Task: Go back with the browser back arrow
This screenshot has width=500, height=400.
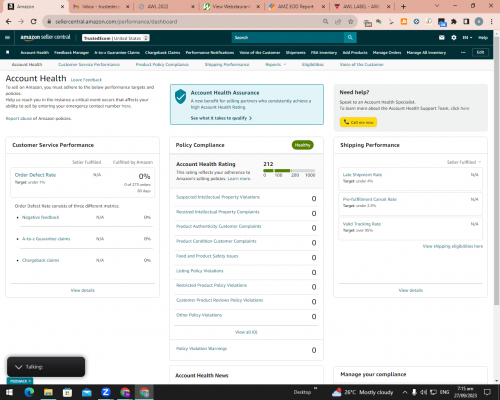Action: click(x=9, y=22)
